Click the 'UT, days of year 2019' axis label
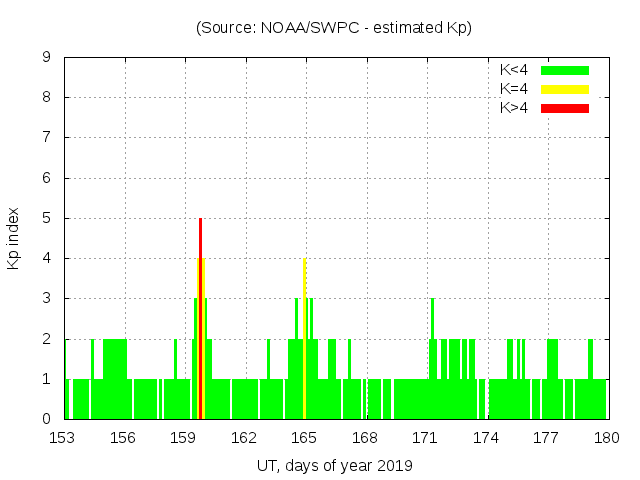 (x=334, y=465)
